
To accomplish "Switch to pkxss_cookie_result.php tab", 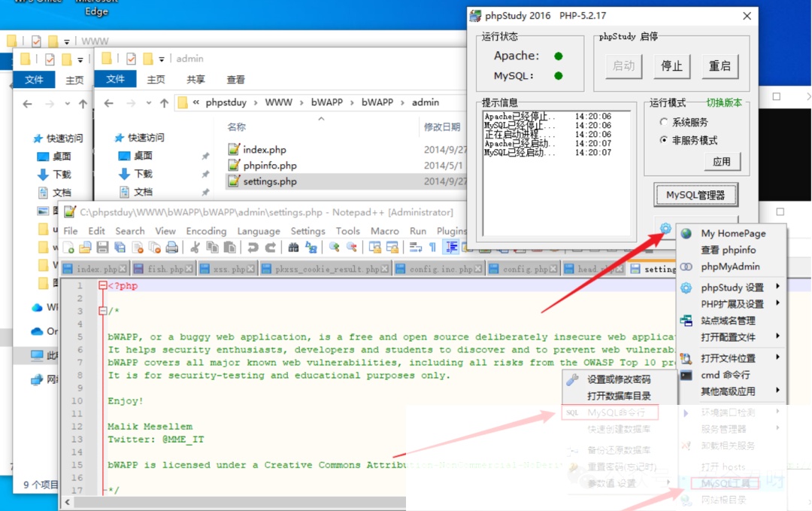I will 326,269.
